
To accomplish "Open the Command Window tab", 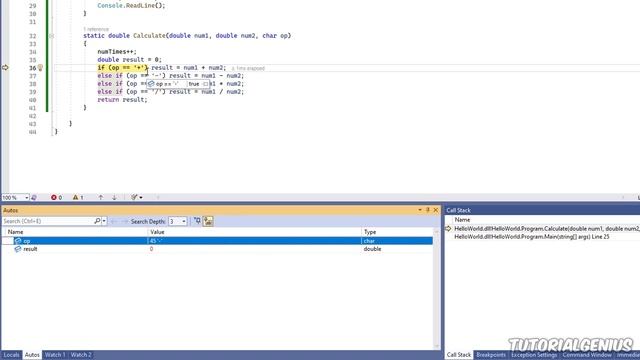I will (x=587, y=355).
